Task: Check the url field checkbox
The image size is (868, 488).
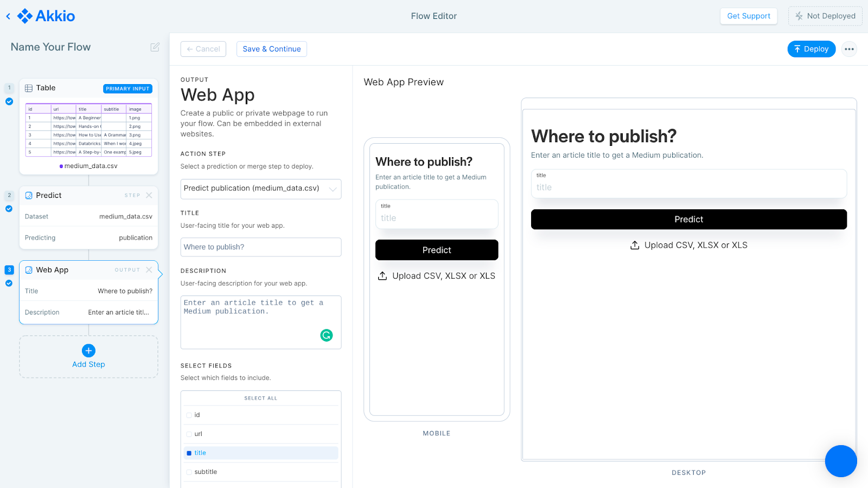Action: tap(188, 434)
